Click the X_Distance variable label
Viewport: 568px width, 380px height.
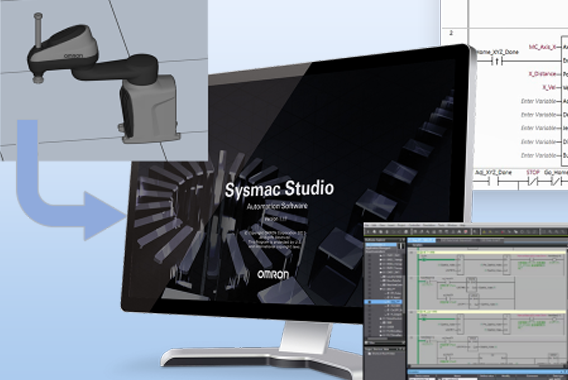542,74
